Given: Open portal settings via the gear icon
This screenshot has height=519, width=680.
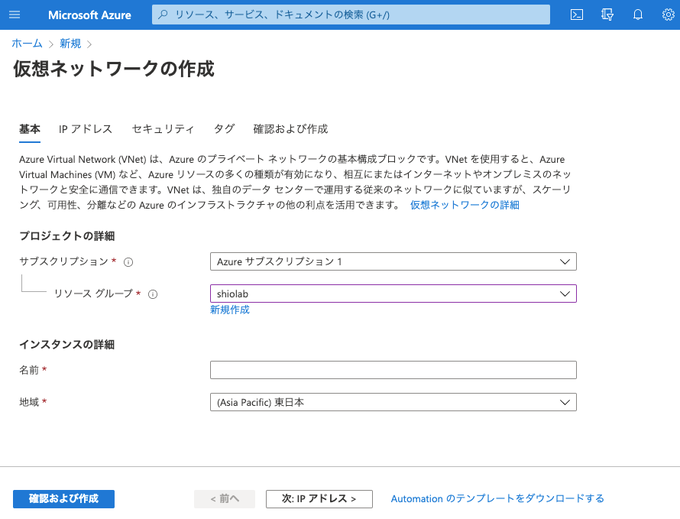Looking at the screenshot, I should 668,15.
